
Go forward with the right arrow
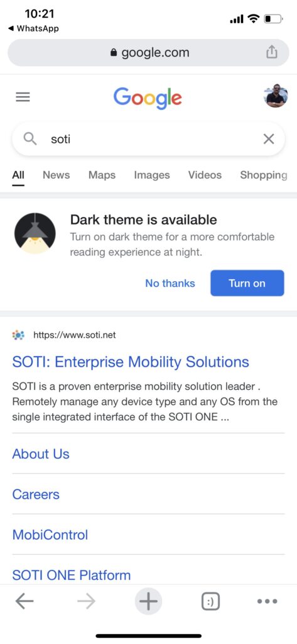pyautogui.click(x=86, y=602)
